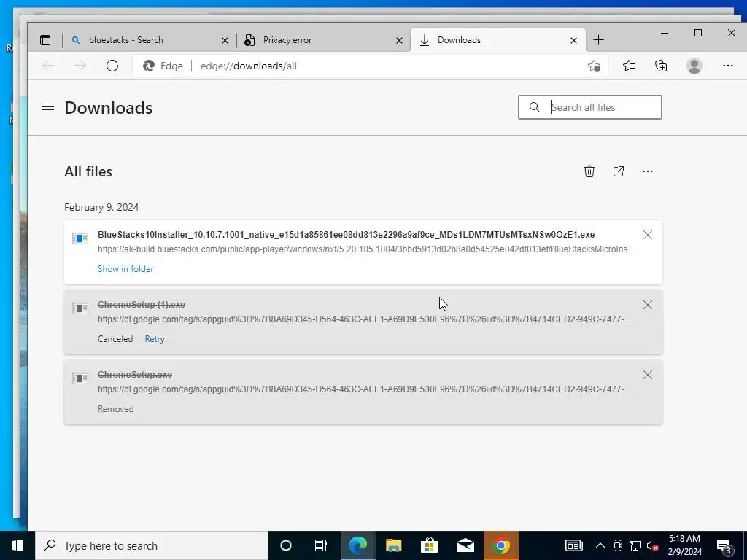Click the ChromeSetup.exe file icon
747x560 pixels.
click(x=80, y=378)
